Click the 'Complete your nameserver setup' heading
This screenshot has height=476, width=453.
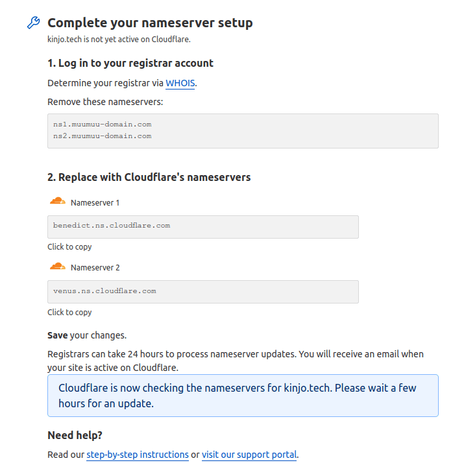[150, 23]
